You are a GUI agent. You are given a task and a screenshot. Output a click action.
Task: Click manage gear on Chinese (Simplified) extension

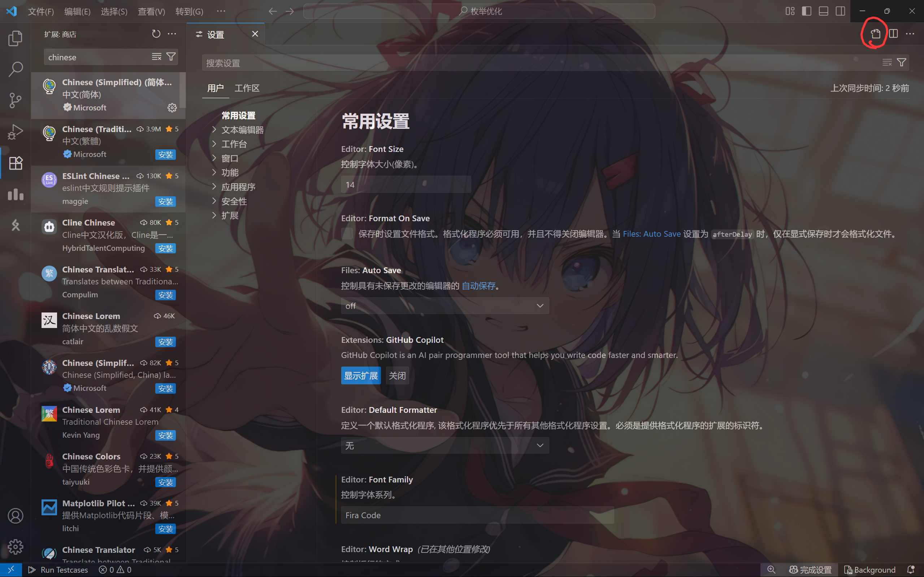click(172, 108)
